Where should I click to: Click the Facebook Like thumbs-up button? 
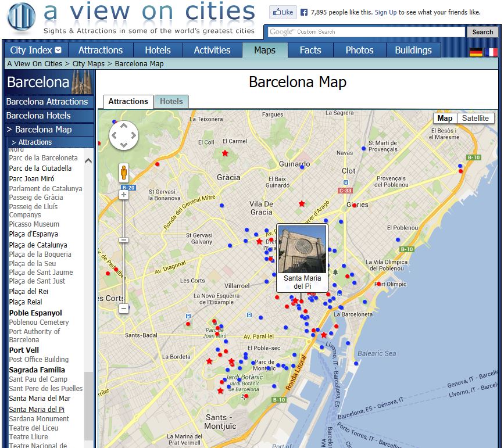coord(283,13)
